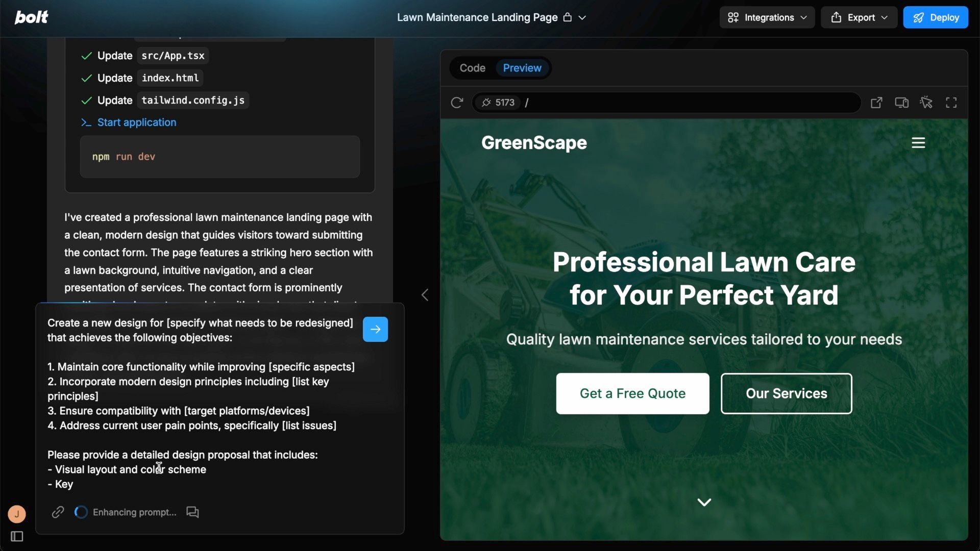Viewport: 980px width, 551px height.
Task: Click Our Services button
Action: pyautogui.click(x=786, y=393)
